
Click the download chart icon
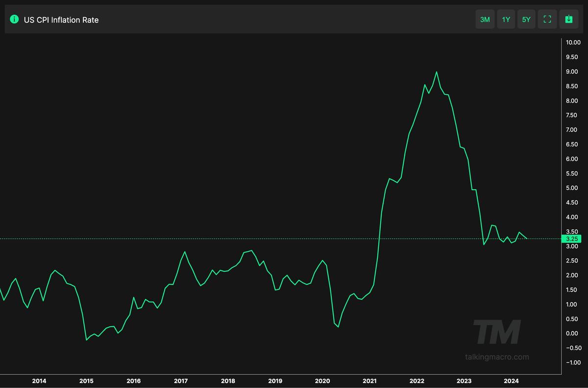(568, 19)
